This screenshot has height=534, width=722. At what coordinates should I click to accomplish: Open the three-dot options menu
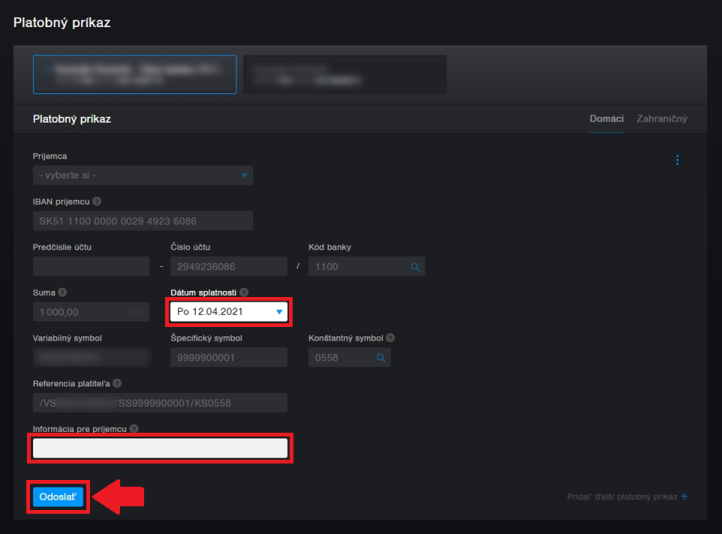coord(677,160)
